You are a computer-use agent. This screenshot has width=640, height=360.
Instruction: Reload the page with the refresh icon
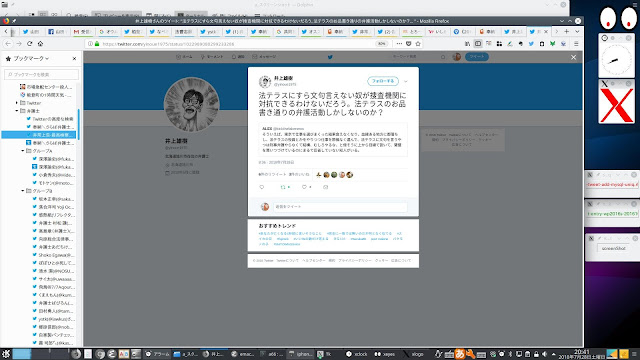coord(29,44)
